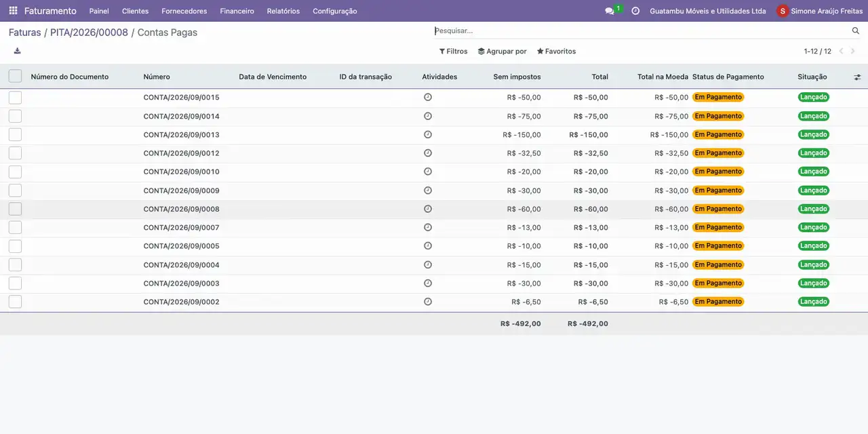The height and width of the screenshot is (434, 868).
Task: Open record CONTA/2026/09/0002
Action: 181,302
